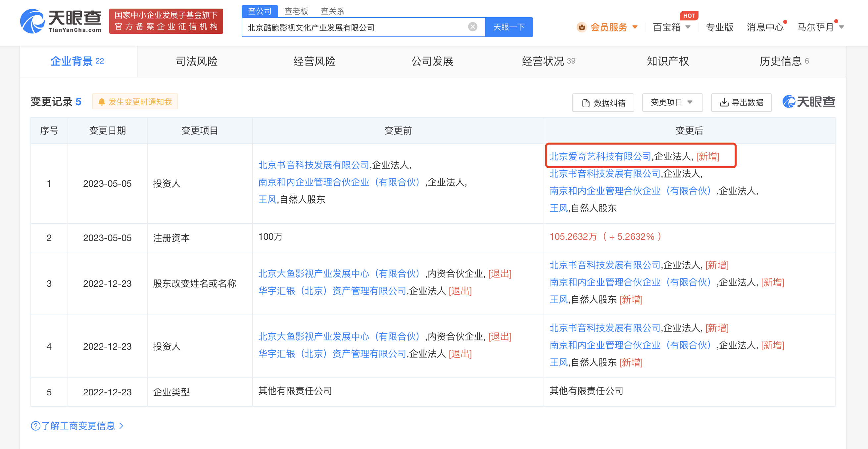
Task: Click the red 官方备案企业征信机构 banner
Action: (x=166, y=21)
